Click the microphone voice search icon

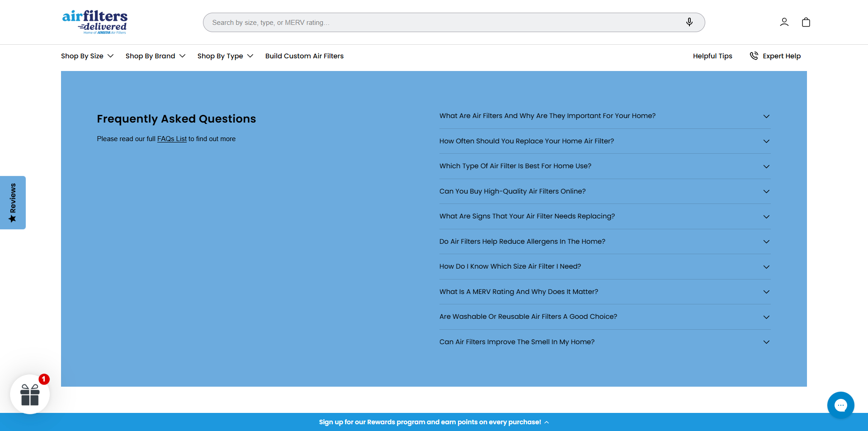tap(689, 22)
